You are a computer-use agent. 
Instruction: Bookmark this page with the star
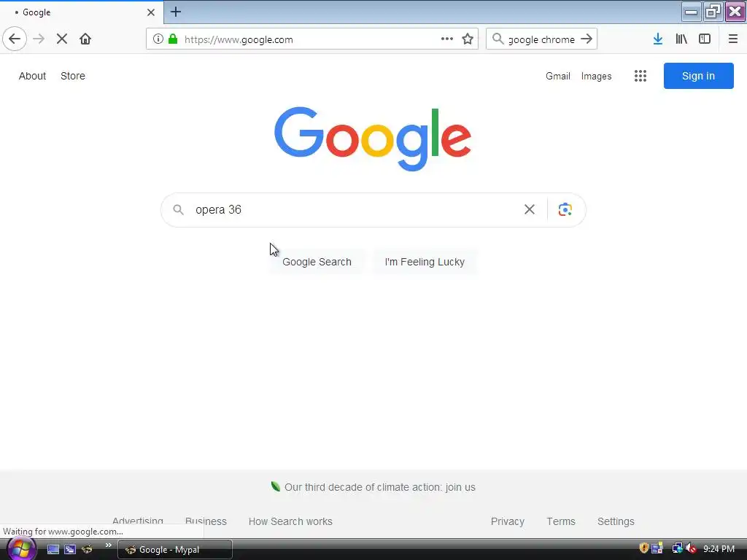(x=468, y=39)
